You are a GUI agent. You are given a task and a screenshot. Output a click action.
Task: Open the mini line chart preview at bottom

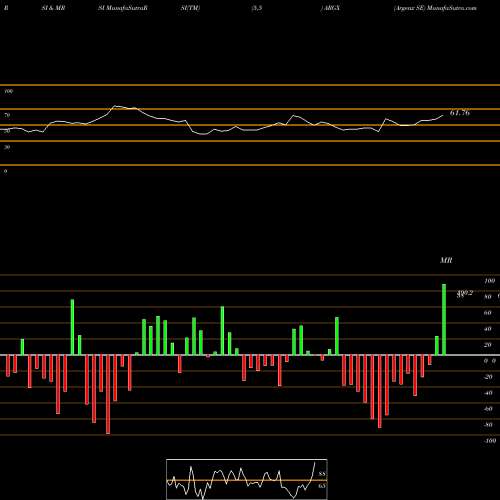247,479
